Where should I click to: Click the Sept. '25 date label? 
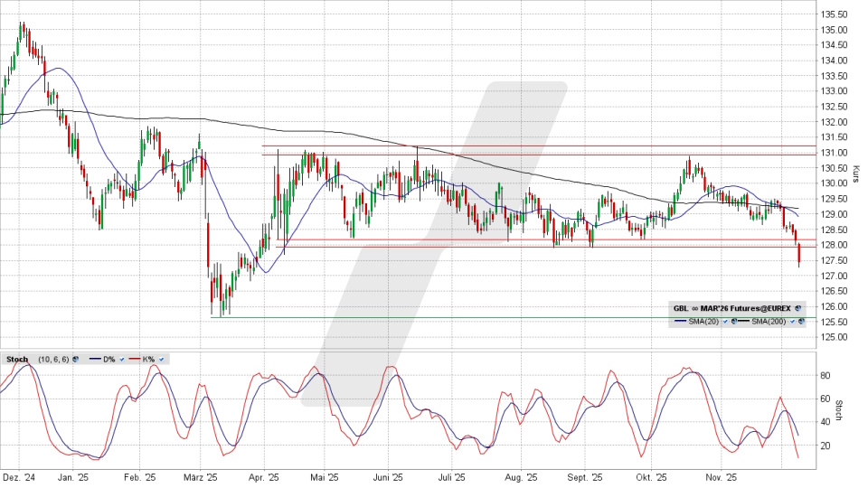click(585, 477)
